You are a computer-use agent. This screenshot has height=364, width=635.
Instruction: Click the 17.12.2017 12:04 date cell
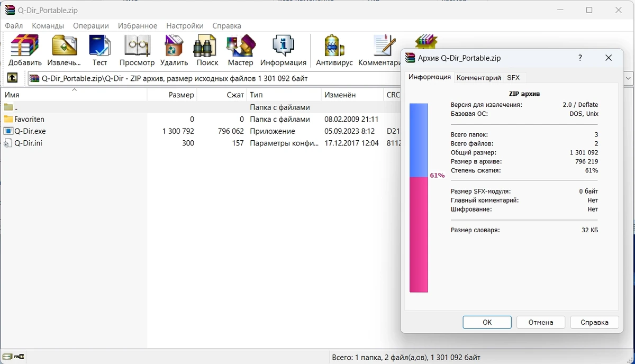[351, 143]
